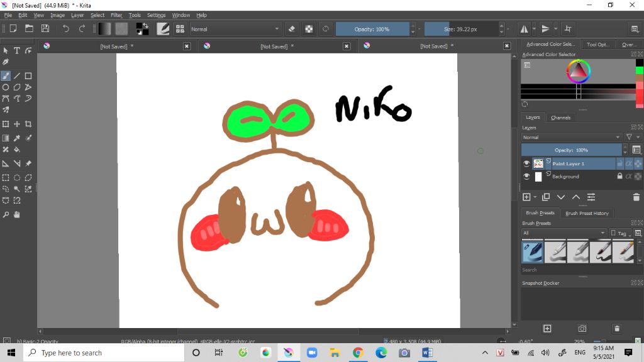The image size is (644, 362).
Task: Adjust the brush Opacity slider
Action: click(372, 29)
